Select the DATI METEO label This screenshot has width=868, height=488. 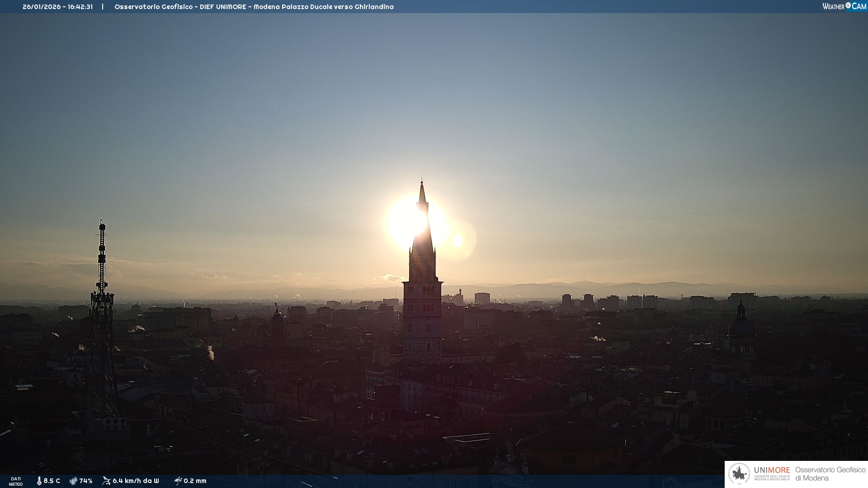(16, 481)
